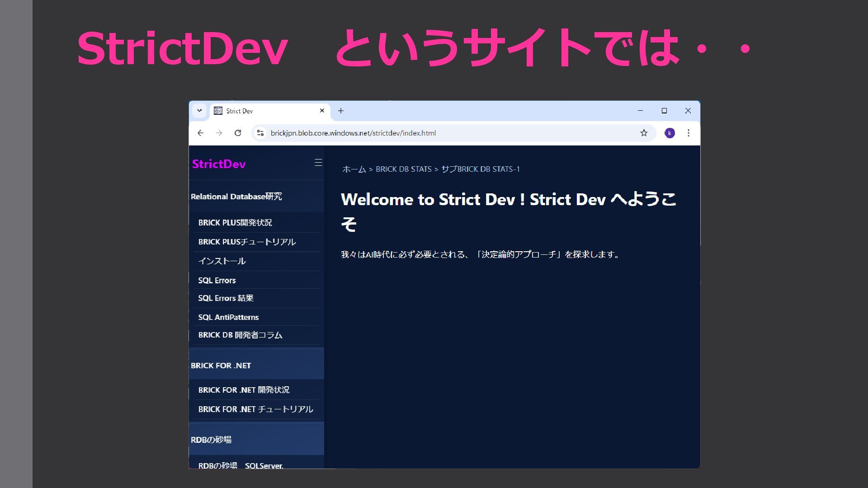Open the purple profile avatar
This screenshot has width=868, height=488.
(x=670, y=133)
